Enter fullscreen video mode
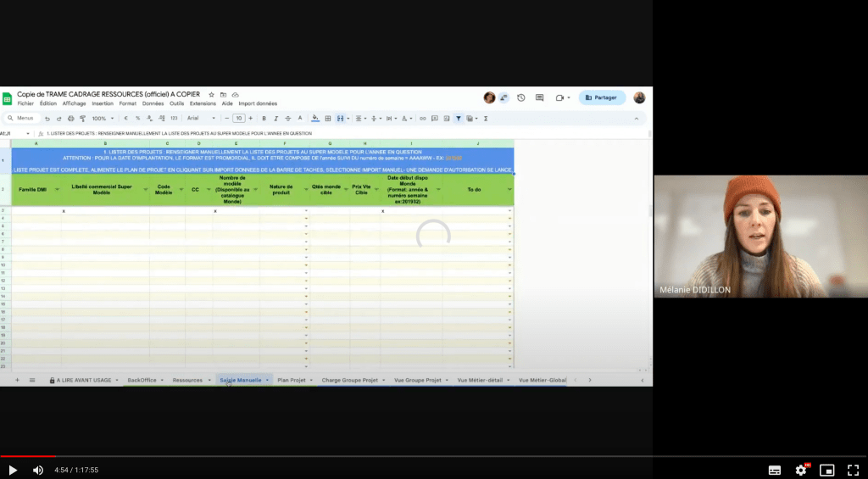Image resolution: width=868 pixels, height=479 pixels. pyautogui.click(x=854, y=470)
